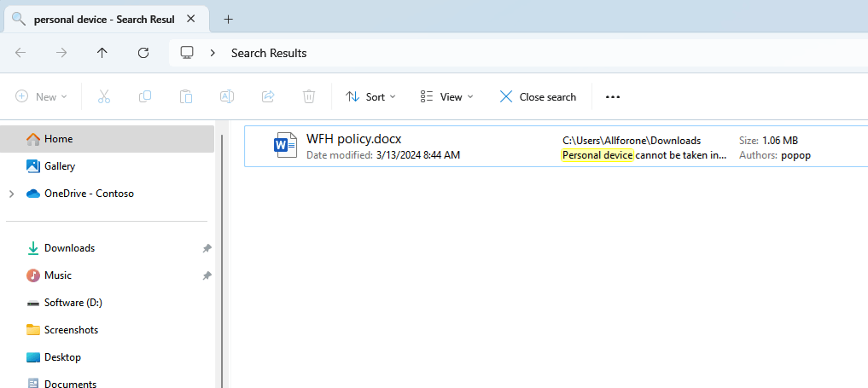Click the Copy icon in toolbar
The image size is (868, 388).
pos(145,96)
